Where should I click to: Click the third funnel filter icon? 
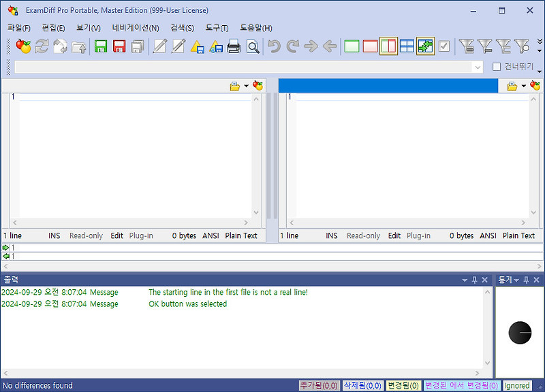(503, 46)
